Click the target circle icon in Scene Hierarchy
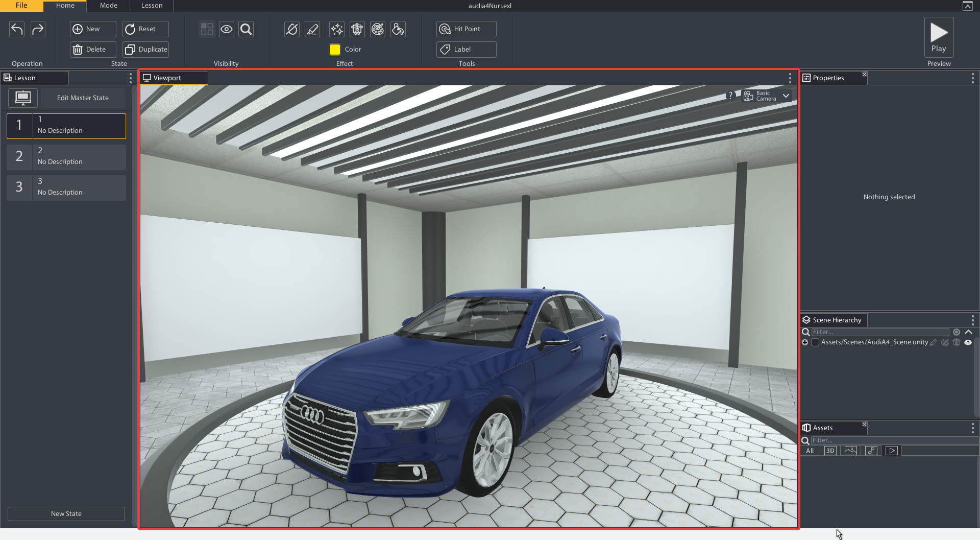This screenshot has height=540, width=980. 957,332
